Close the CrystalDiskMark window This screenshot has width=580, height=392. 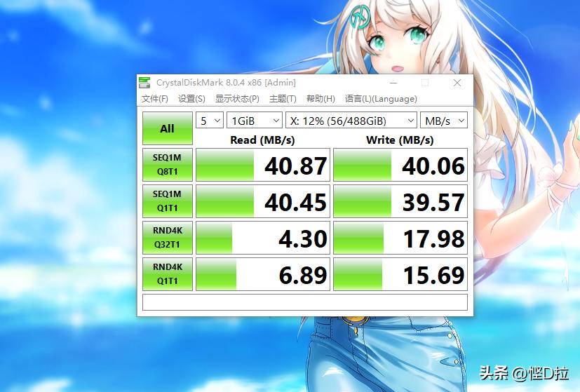point(457,83)
